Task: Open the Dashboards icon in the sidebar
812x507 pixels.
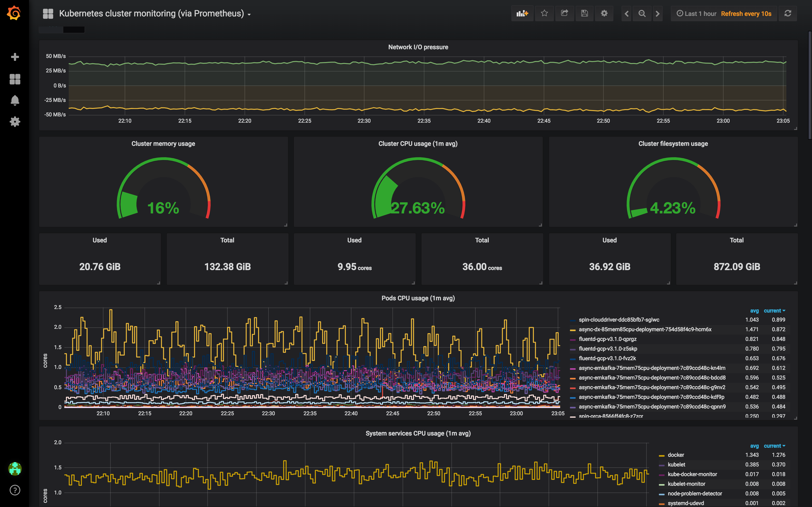Action: point(15,79)
